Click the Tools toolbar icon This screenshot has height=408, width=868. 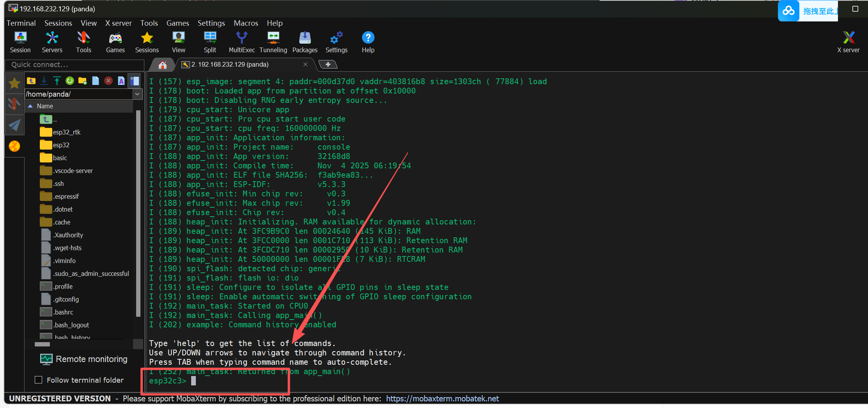pyautogui.click(x=83, y=42)
